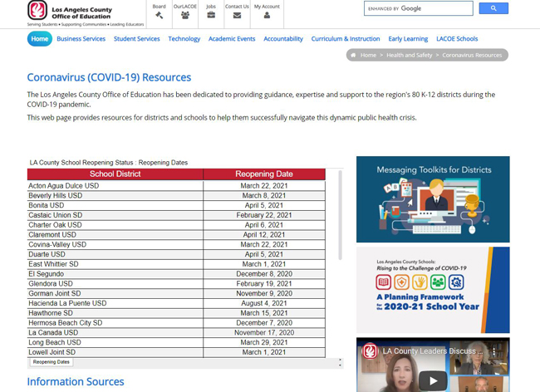The width and height of the screenshot is (540, 392).
Task: Select the East Whittier SD cell
Action: 115,264
